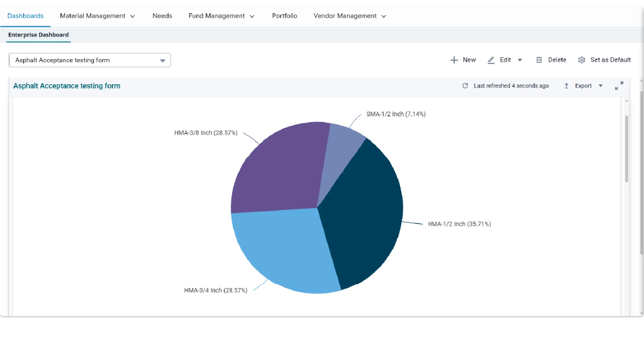
Task: Open the Portfolio tab
Action: pos(285,16)
